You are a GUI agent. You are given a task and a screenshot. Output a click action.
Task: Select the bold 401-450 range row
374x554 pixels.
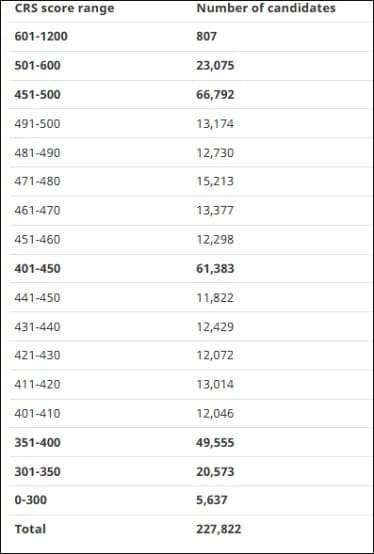click(x=190, y=269)
